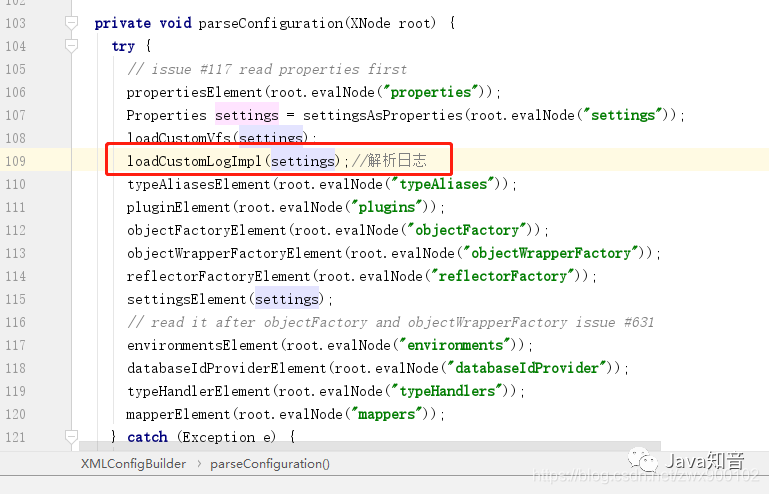Collapse the parseConfiguration method fold marker on line 103

[x=72, y=23]
